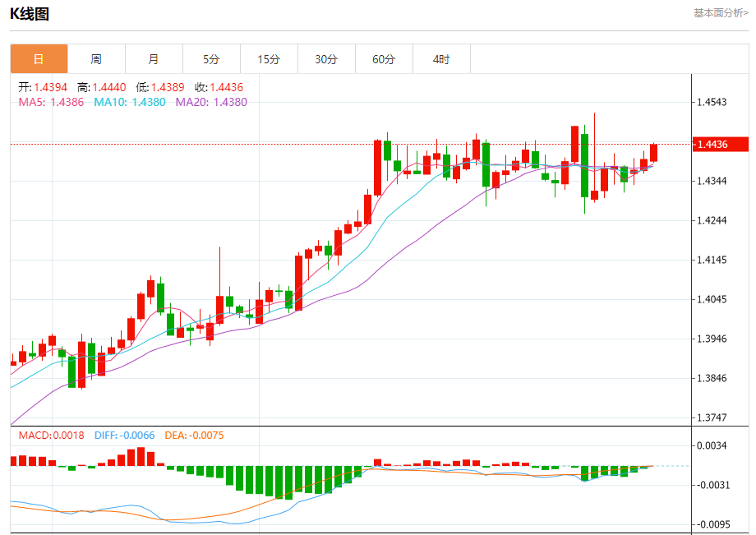This screenshot has width=756, height=535.
Task: Open the 60分 interval tab
Action: click(x=384, y=59)
